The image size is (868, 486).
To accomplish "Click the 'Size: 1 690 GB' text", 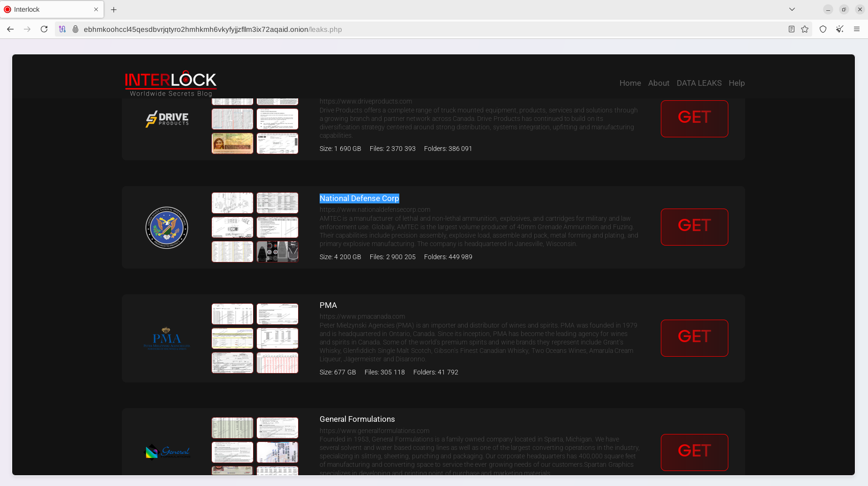I will pyautogui.click(x=340, y=149).
